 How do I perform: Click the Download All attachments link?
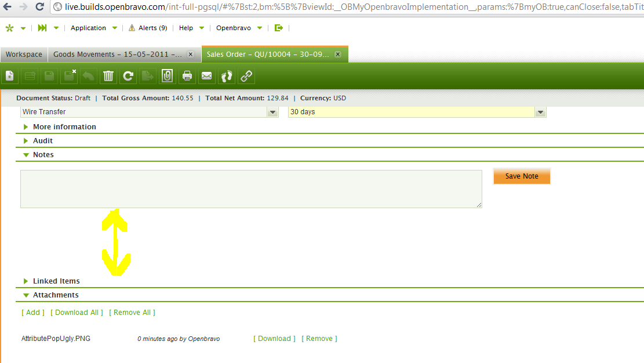pyautogui.click(x=77, y=313)
